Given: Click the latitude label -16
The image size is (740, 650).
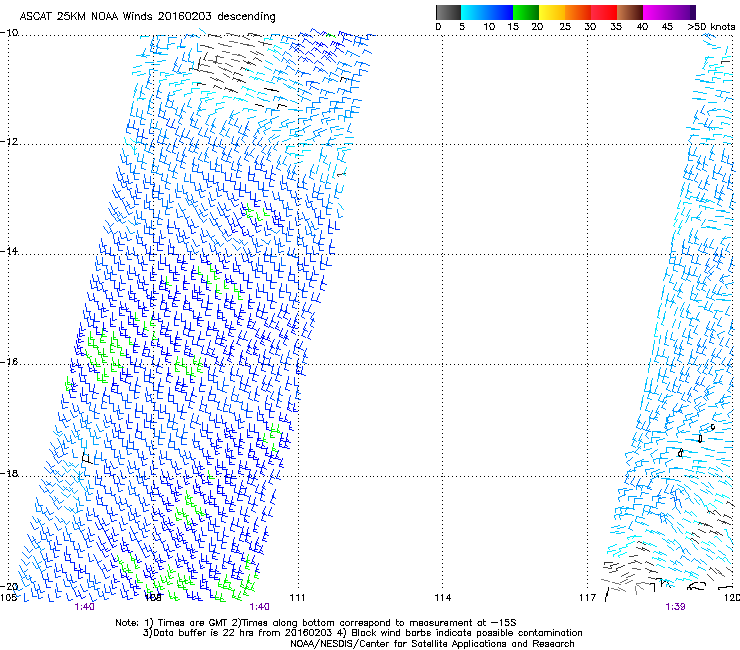Looking at the screenshot, I should point(9,362).
